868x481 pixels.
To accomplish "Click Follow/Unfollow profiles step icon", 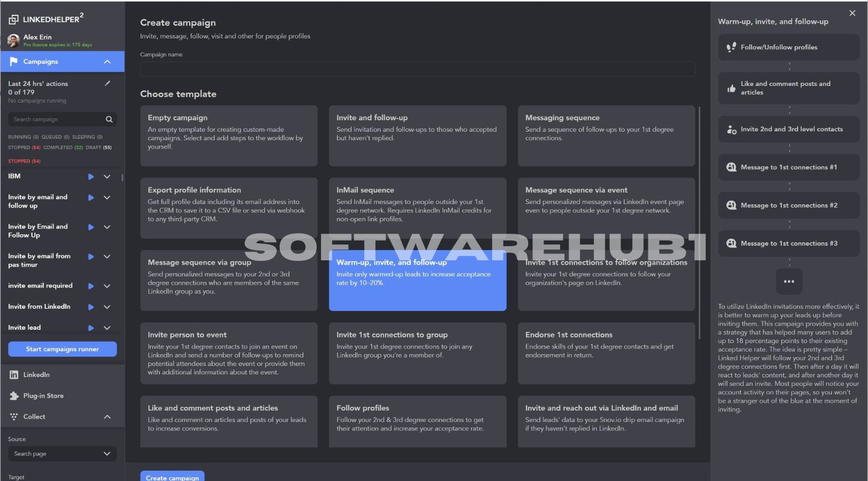I will [732, 47].
